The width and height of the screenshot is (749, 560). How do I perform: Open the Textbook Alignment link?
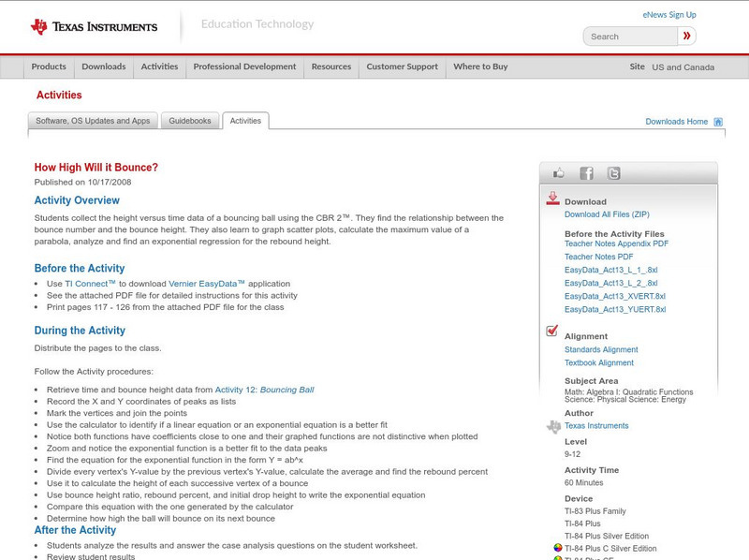click(x=599, y=363)
